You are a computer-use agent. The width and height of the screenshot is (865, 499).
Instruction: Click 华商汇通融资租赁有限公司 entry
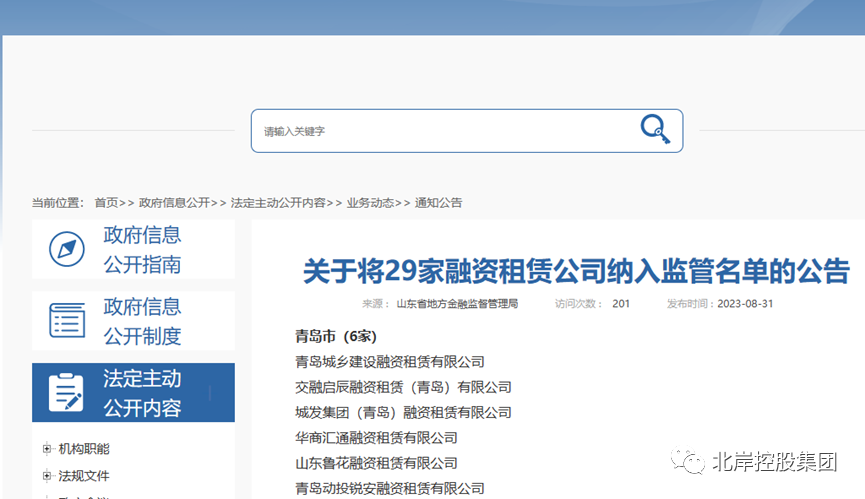(376, 438)
